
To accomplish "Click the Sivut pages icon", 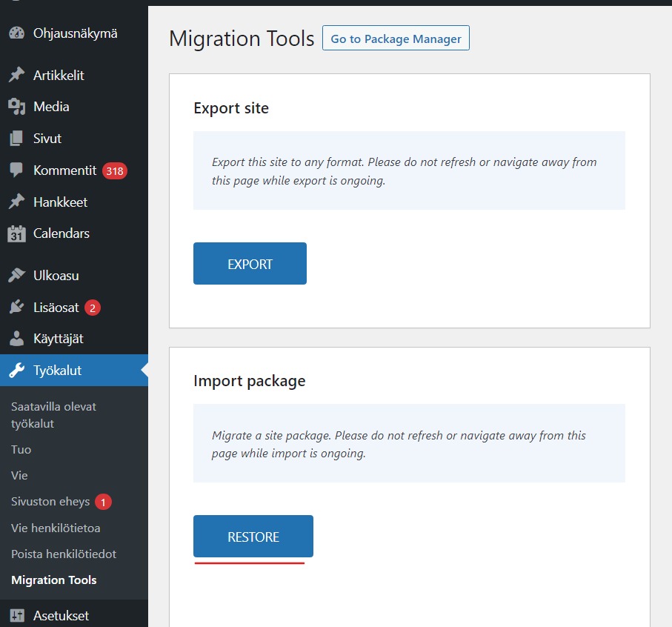I will (x=16, y=139).
